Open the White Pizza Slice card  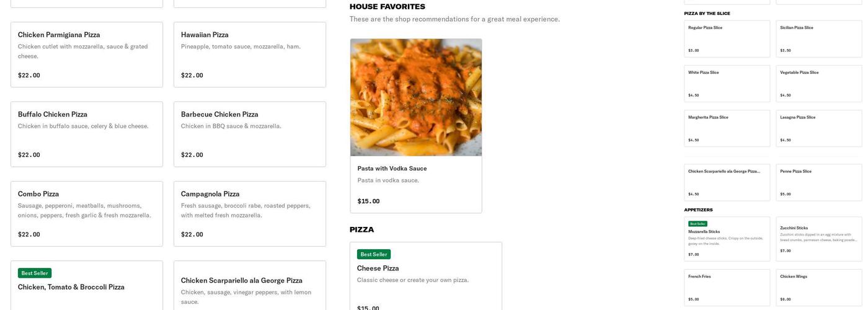[x=727, y=84]
